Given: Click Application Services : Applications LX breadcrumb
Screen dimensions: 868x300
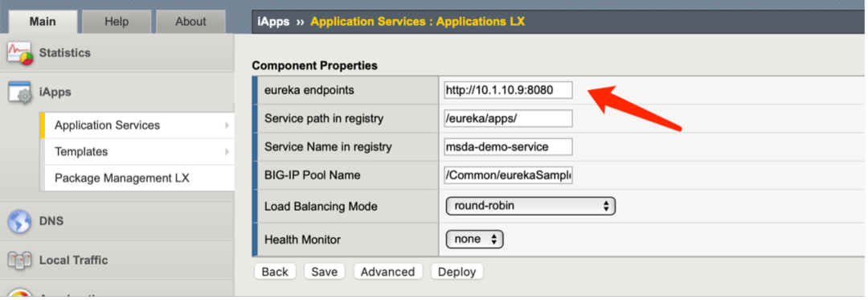Looking at the screenshot, I should [x=417, y=23].
